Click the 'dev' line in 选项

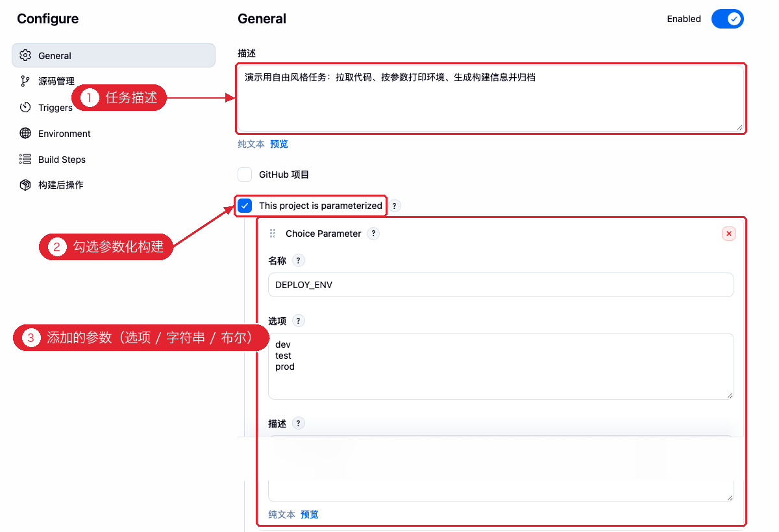click(283, 345)
